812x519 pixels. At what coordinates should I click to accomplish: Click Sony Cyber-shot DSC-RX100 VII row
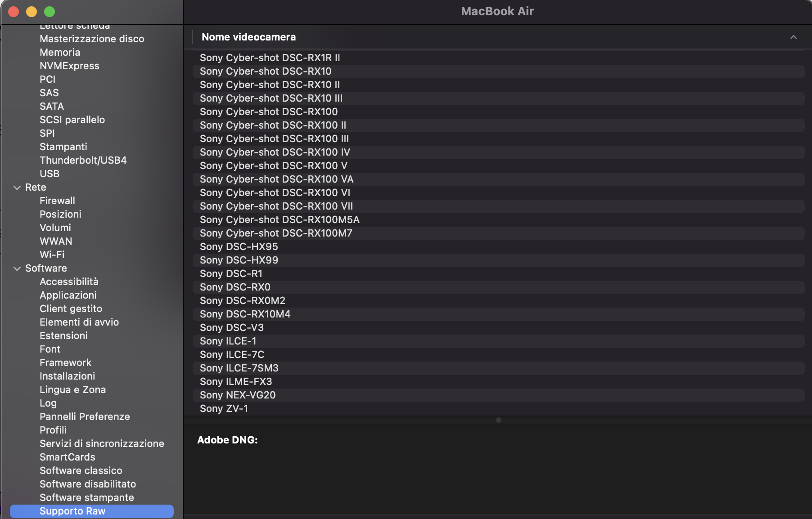(x=498, y=206)
